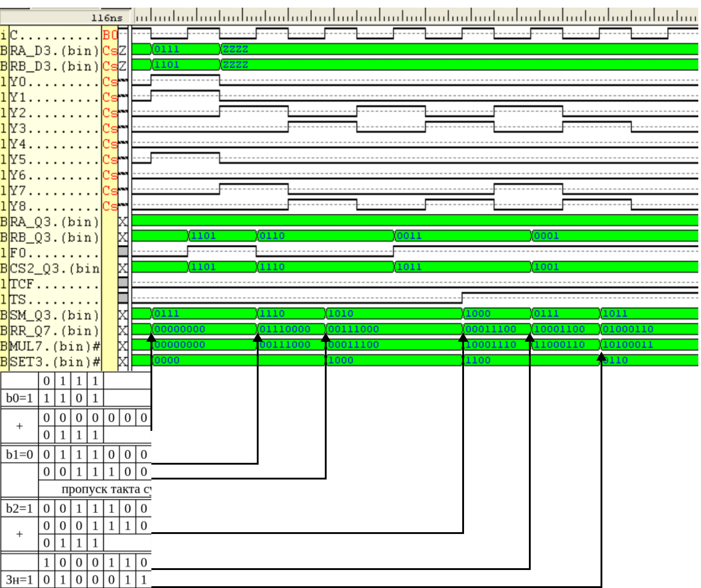The width and height of the screenshot is (701, 588).
Task: Click the gray value box of TS
Action: [123, 299]
